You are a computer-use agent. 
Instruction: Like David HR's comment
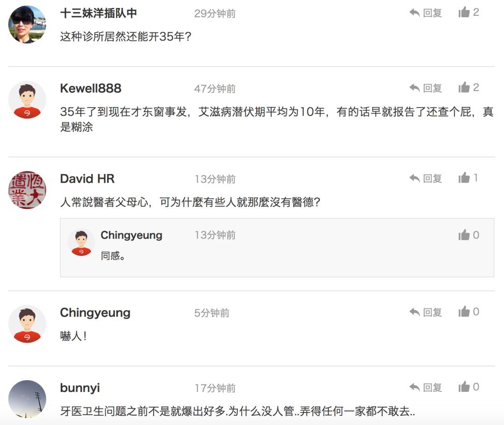464,178
